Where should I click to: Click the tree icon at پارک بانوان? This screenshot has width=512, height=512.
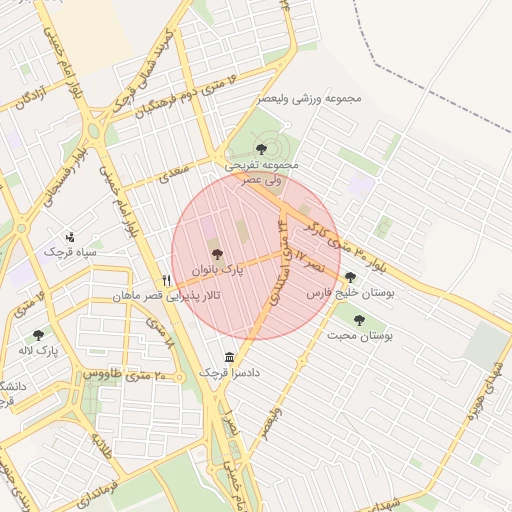click(x=217, y=254)
